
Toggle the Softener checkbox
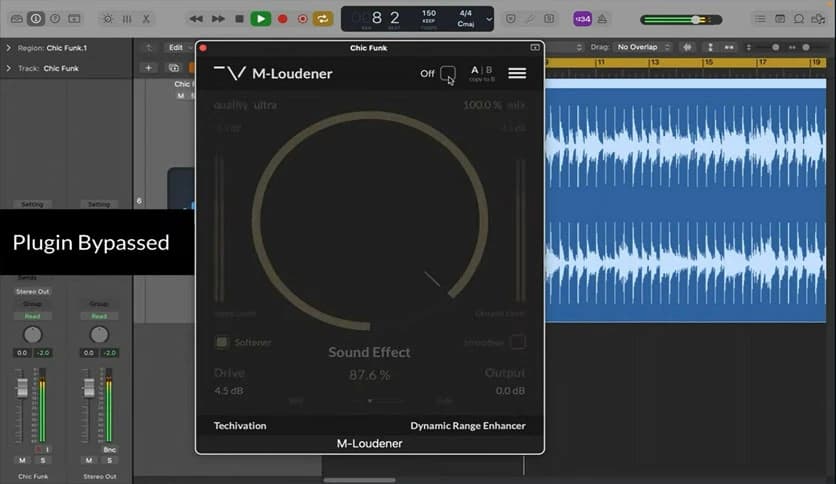pos(222,342)
